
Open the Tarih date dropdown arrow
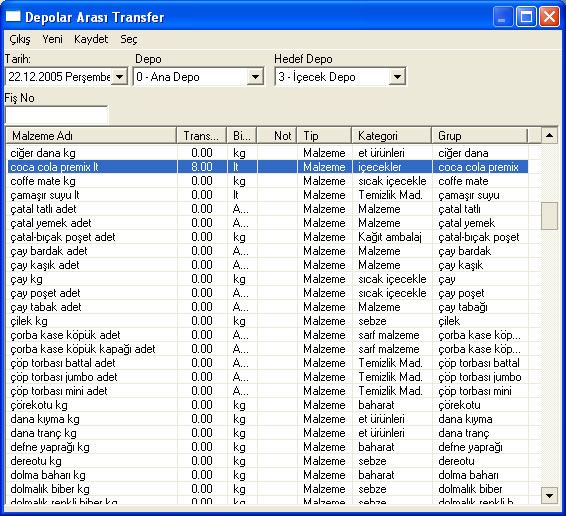click(119, 77)
